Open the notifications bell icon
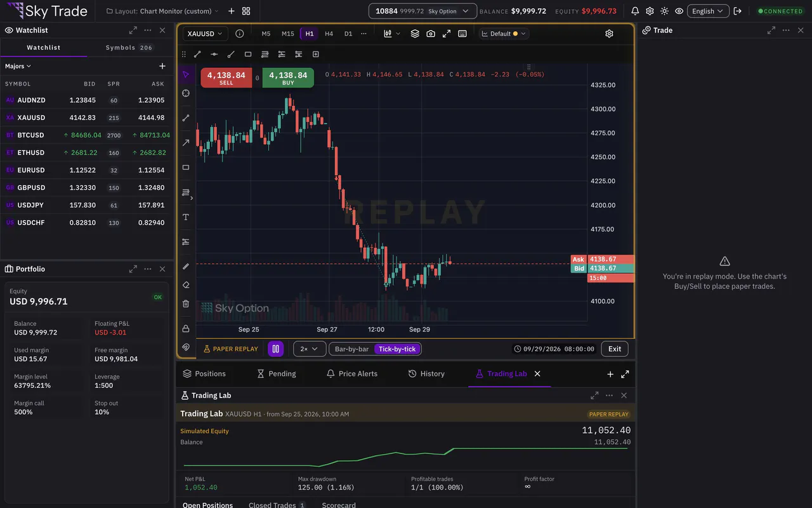The height and width of the screenshot is (508, 812). pyautogui.click(x=635, y=11)
